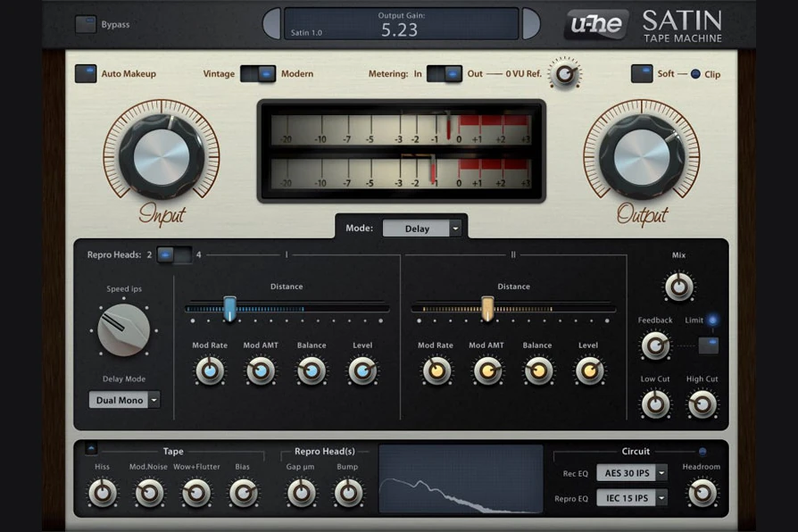Click the blue Level knob

coord(362,371)
